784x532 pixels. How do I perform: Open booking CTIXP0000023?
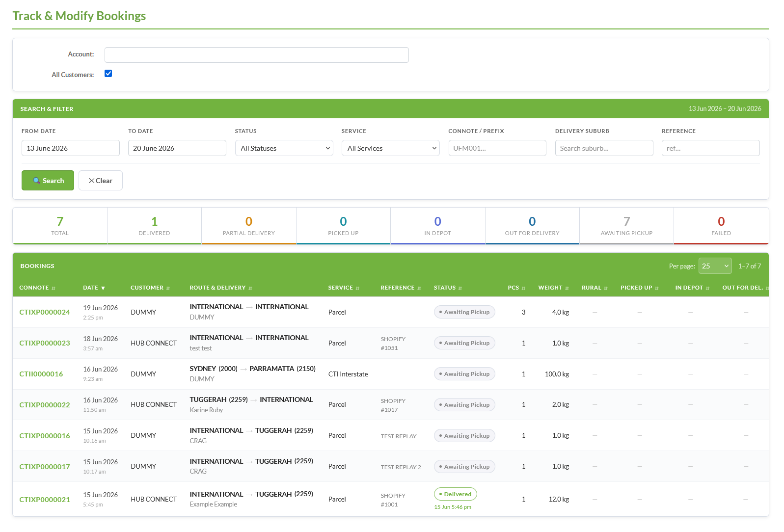pos(45,343)
